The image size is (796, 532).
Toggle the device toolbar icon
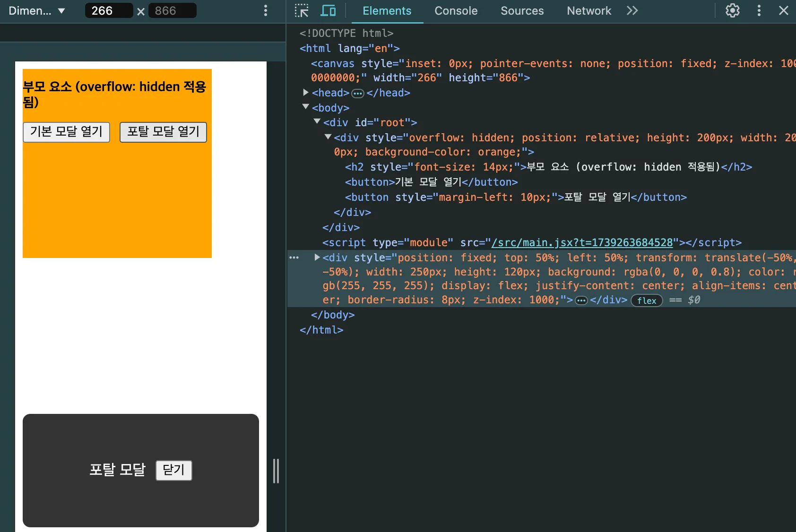328,10
